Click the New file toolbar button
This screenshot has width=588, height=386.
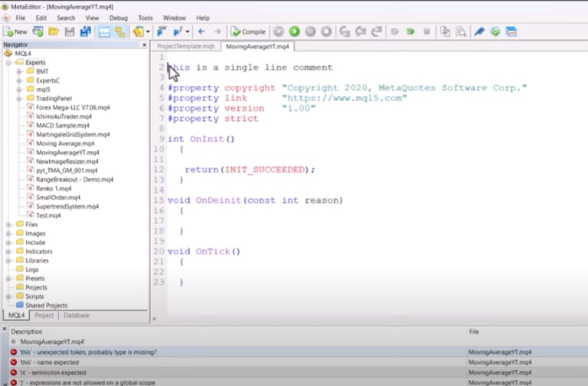click(15, 32)
